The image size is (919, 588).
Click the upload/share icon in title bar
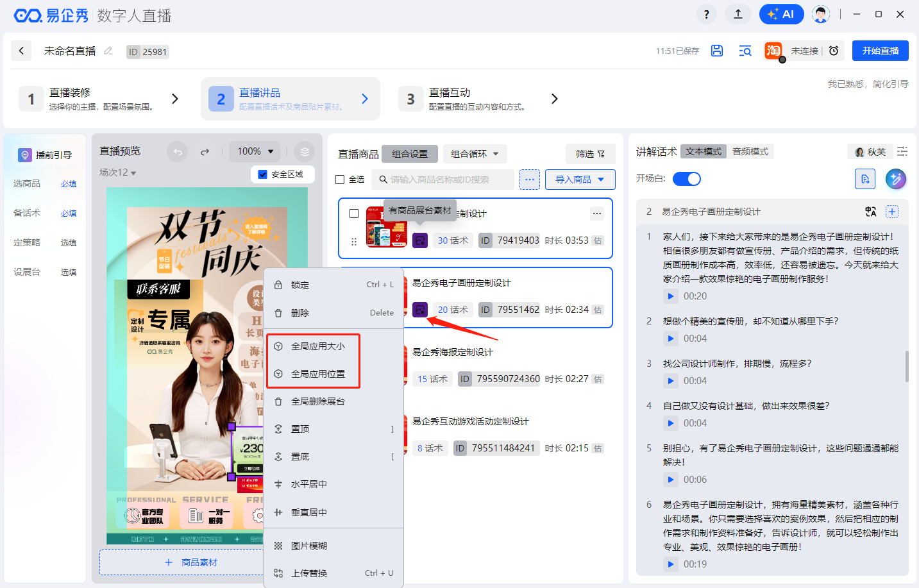pyautogui.click(x=738, y=14)
